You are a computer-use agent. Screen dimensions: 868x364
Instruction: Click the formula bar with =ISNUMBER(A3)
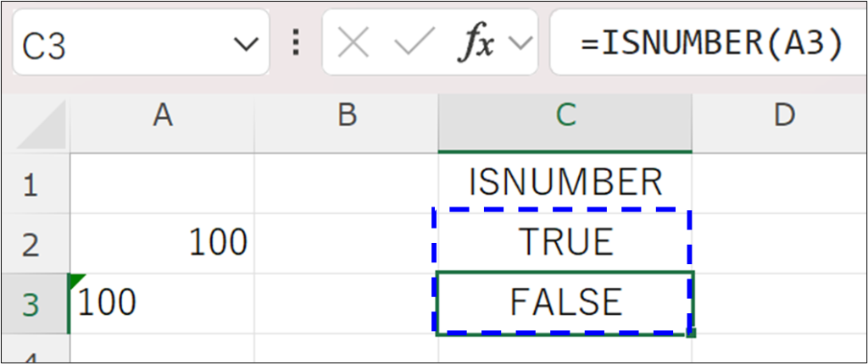[712, 43]
